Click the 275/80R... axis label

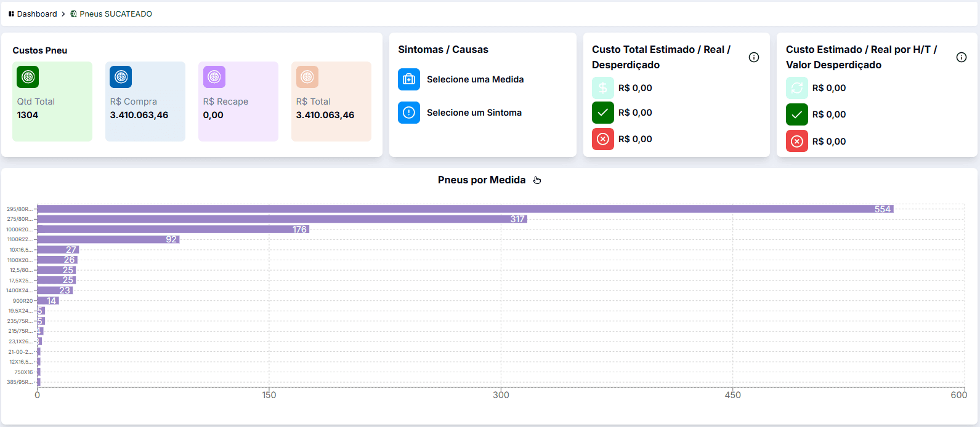point(20,219)
